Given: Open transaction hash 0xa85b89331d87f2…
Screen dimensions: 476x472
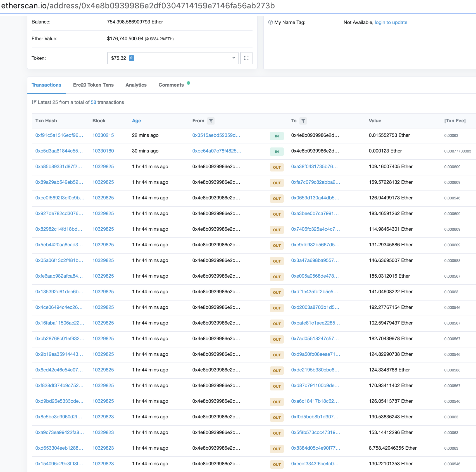Looking at the screenshot, I should [59, 166].
